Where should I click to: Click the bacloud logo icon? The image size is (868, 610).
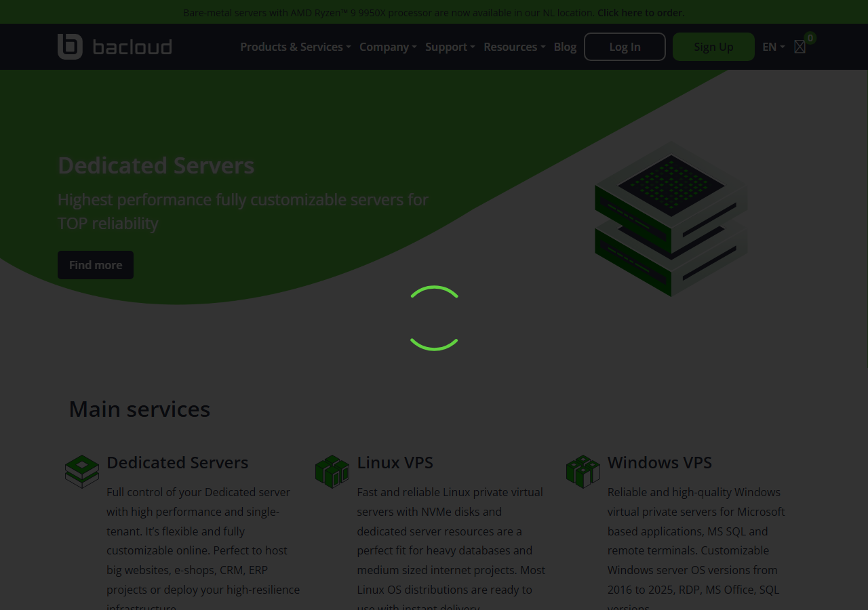pos(70,47)
